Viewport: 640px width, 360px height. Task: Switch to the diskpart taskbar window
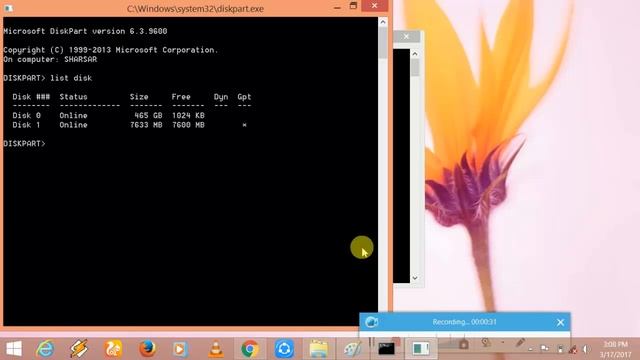coord(420,349)
